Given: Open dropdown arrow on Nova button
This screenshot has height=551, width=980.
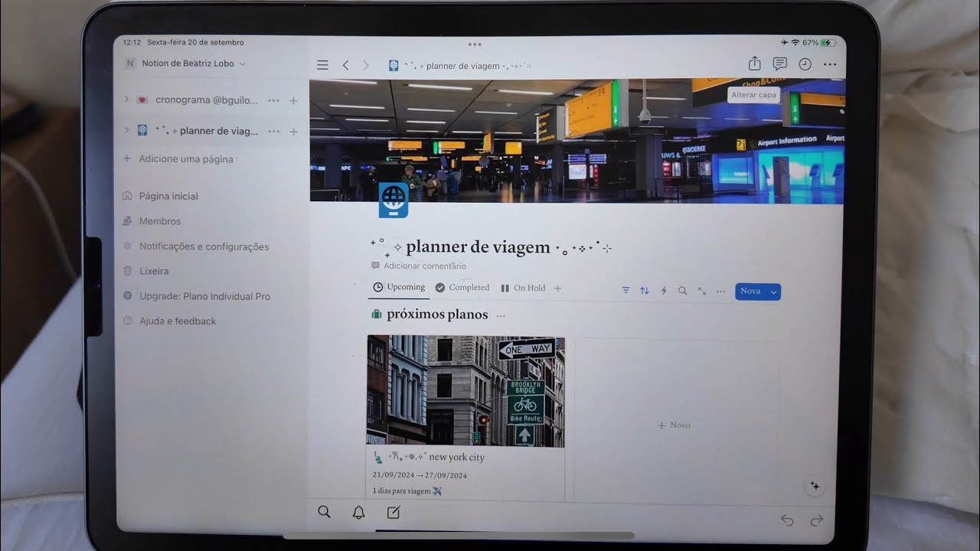Looking at the screenshot, I should coord(773,292).
